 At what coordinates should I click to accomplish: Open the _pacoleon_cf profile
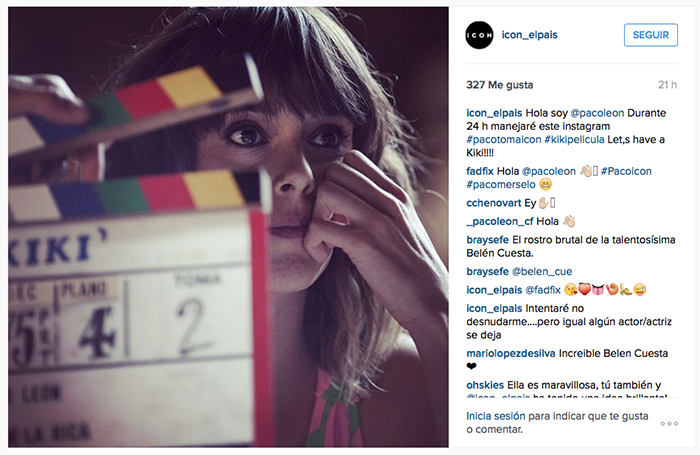(500, 221)
